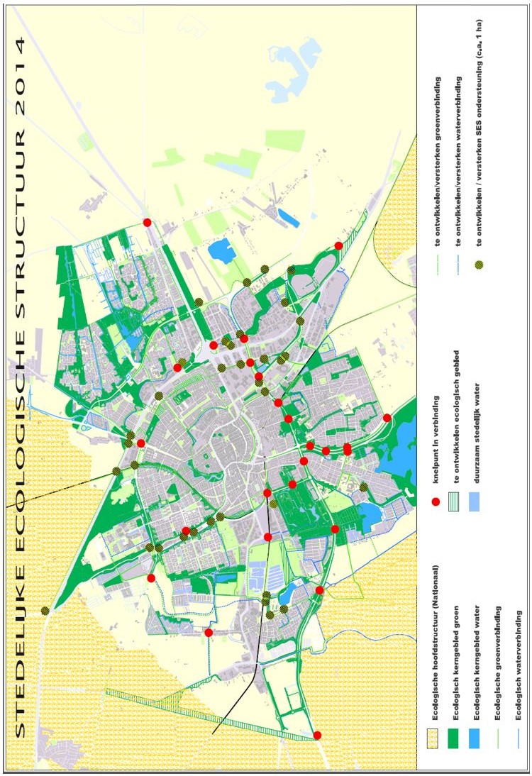Click the isolated olive marker at the far-left map edge
Screen dimensions: 532x776
(x=45, y=610)
